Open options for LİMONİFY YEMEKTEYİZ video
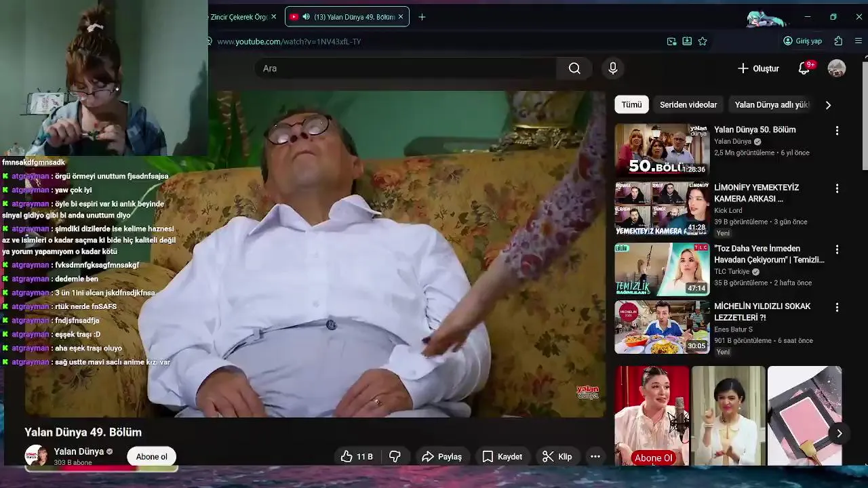 (837, 188)
